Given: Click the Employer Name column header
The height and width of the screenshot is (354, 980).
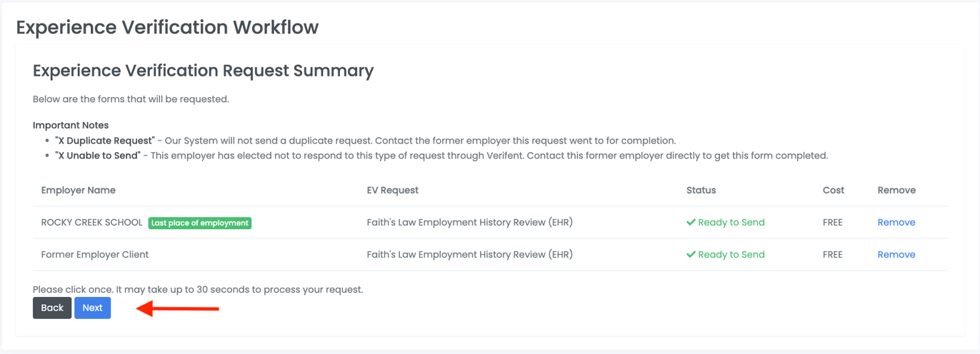Looking at the screenshot, I should [79, 191].
